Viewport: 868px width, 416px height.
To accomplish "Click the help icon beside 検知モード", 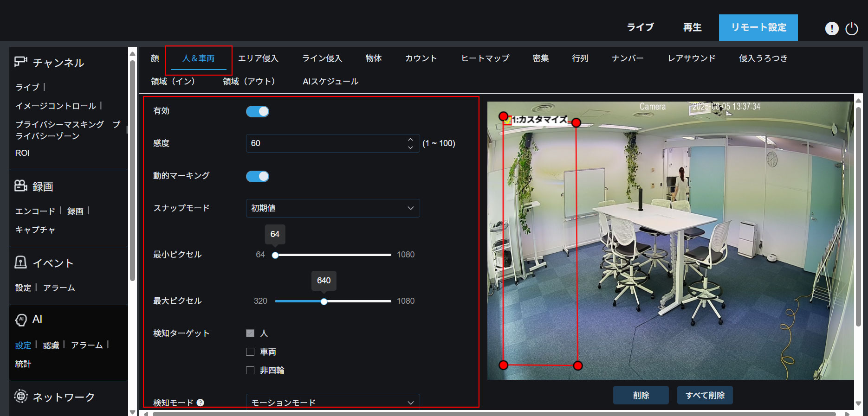I will pyautogui.click(x=201, y=403).
